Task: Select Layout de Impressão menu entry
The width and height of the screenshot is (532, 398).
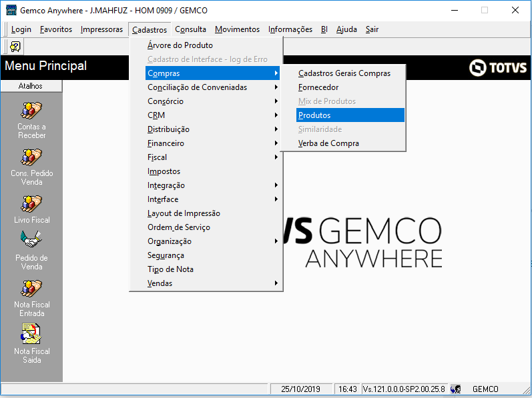Action: 212,213
